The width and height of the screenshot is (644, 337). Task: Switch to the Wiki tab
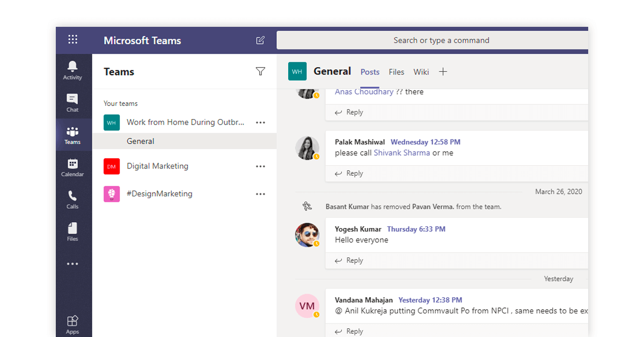click(x=421, y=72)
